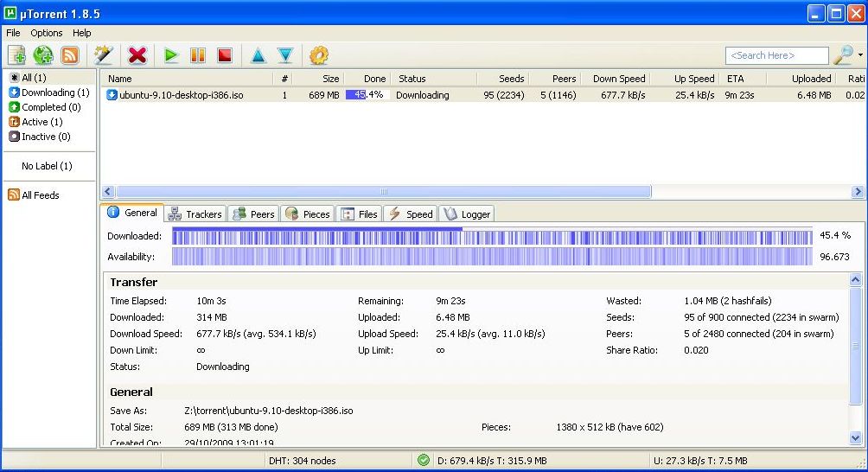Viewport: 868px width, 472px height.
Task: Click DHT: 304 nodes status entry
Action: [303, 461]
